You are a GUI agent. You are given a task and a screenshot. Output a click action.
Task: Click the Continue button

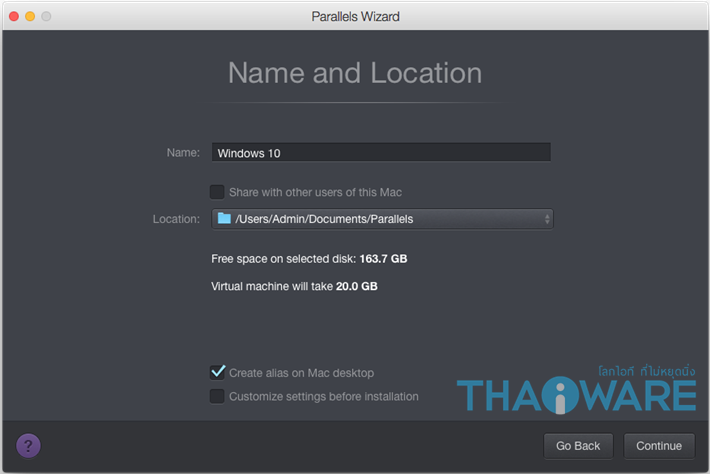tap(659, 446)
